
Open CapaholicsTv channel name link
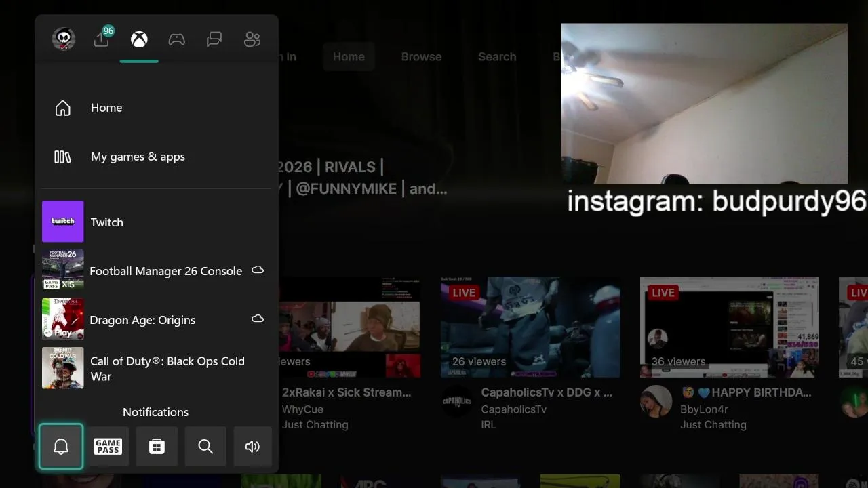click(x=514, y=409)
